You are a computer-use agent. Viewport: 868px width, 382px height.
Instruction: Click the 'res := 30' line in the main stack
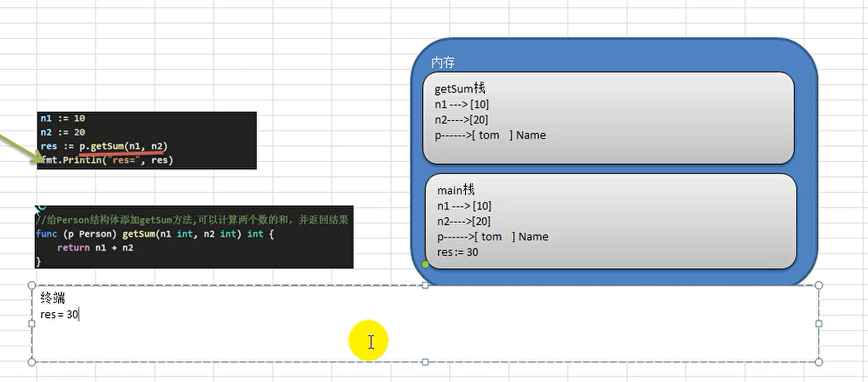(457, 252)
